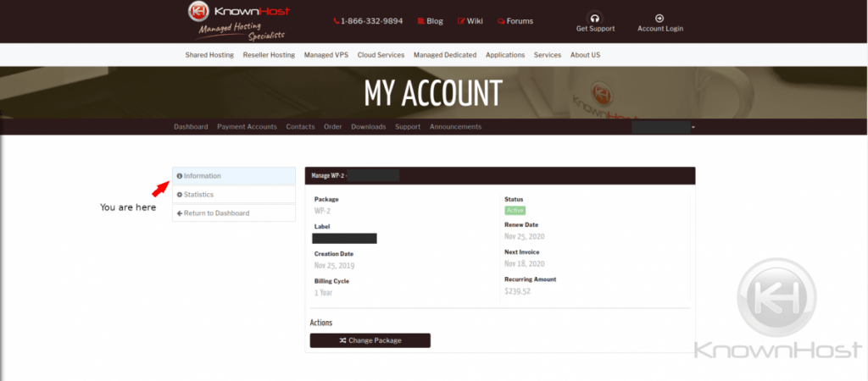
Task: Click the Wiki edit icon
Action: tap(461, 21)
